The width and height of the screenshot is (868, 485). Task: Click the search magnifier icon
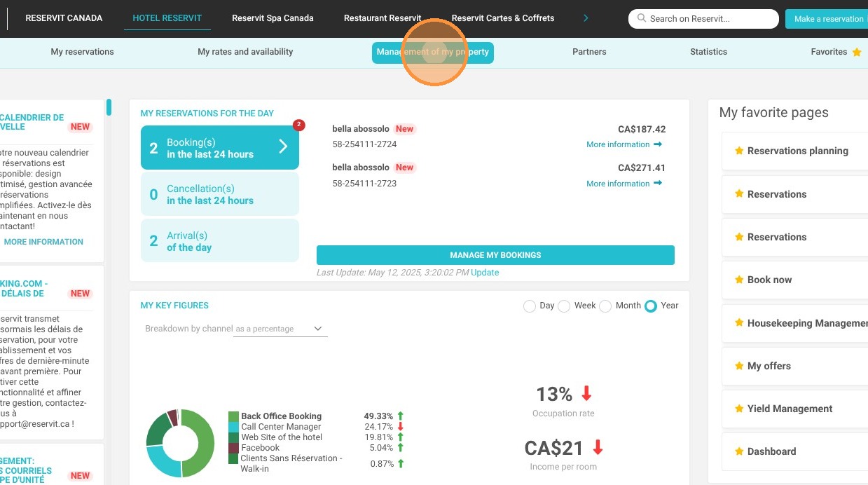point(641,19)
